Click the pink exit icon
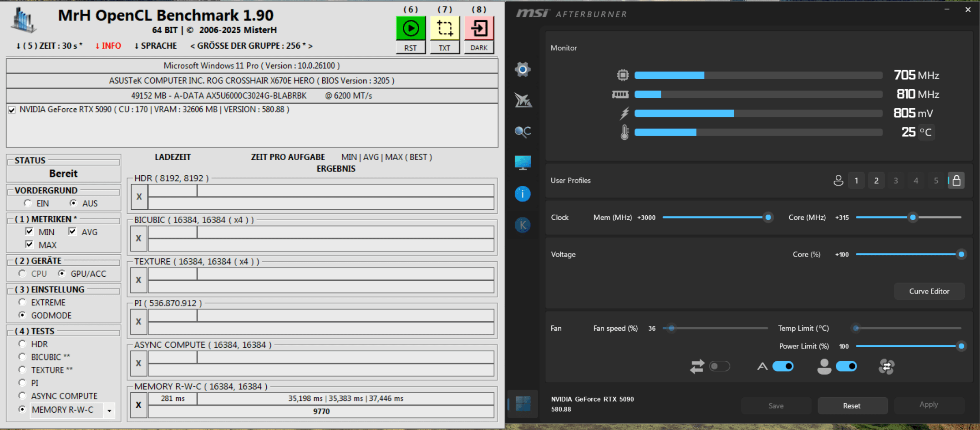 479,28
